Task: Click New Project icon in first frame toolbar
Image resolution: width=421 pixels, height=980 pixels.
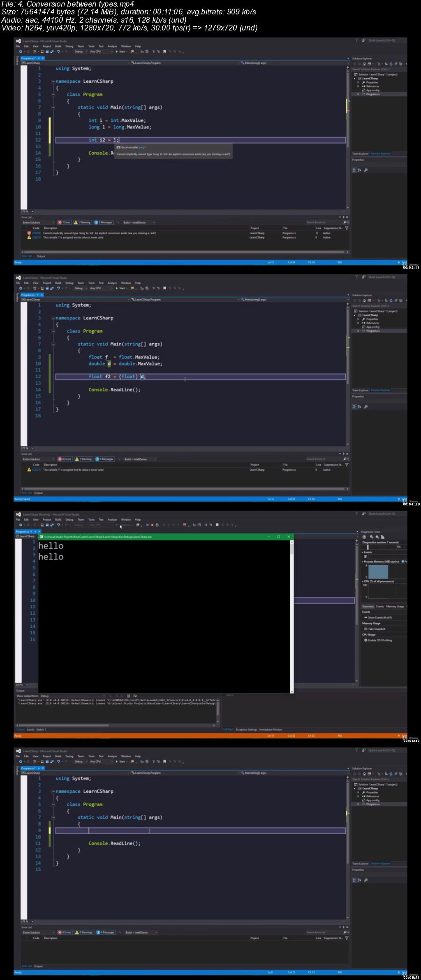Action: (35, 51)
